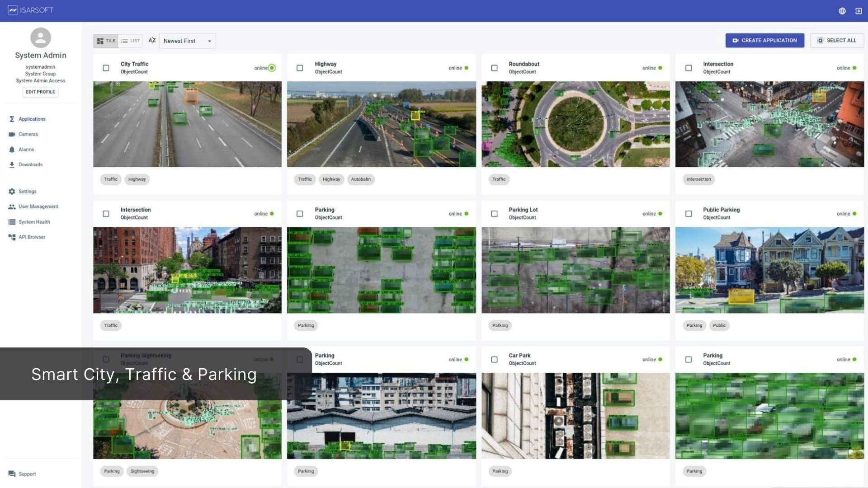The width and height of the screenshot is (868, 488).
Task: Click the Parking Lot card title
Action: pyautogui.click(x=523, y=210)
